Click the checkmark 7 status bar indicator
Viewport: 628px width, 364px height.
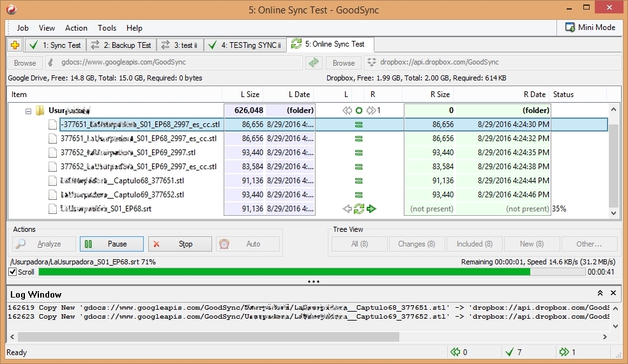(514, 352)
